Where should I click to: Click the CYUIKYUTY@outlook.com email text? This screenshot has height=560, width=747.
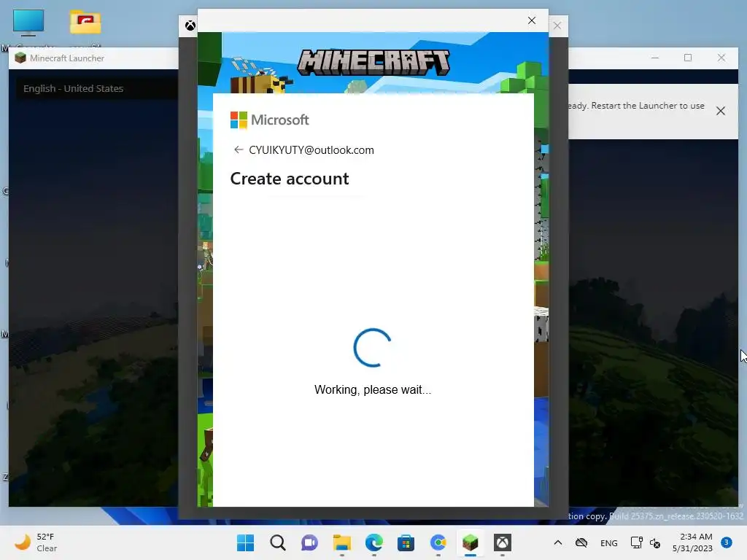tap(311, 150)
